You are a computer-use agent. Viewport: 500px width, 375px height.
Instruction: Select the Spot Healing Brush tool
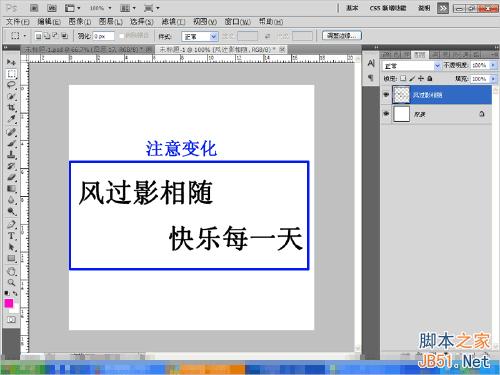click(x=11, y=132)
